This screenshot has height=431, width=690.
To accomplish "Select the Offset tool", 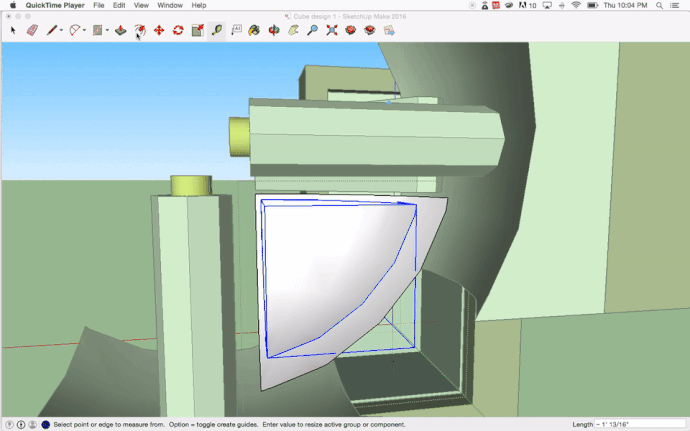I will 139,30.
